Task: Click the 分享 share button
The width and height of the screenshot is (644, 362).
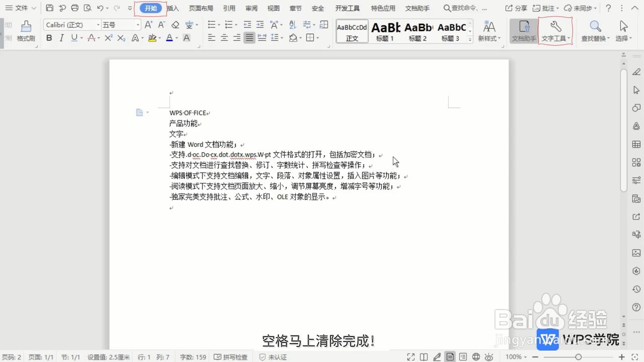Action: (516, 8)
